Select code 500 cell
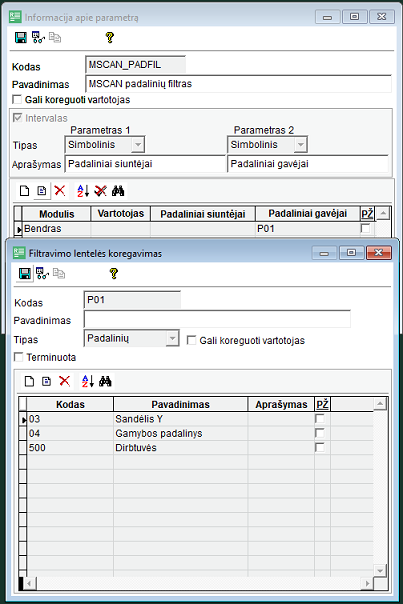This screenshot has height=604, width=403. point(70,448)
